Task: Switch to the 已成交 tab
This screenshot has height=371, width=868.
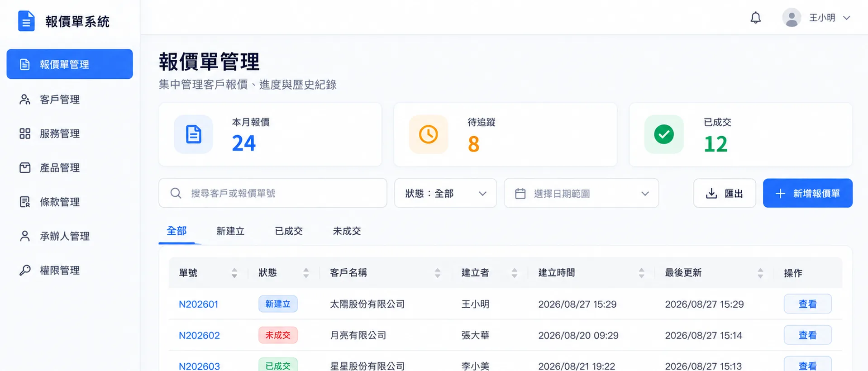Action: (289, 231)
